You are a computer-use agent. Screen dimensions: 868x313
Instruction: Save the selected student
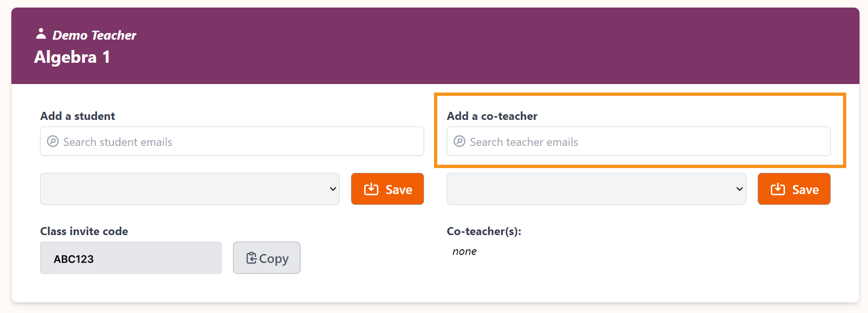click(x=387, y=189)
